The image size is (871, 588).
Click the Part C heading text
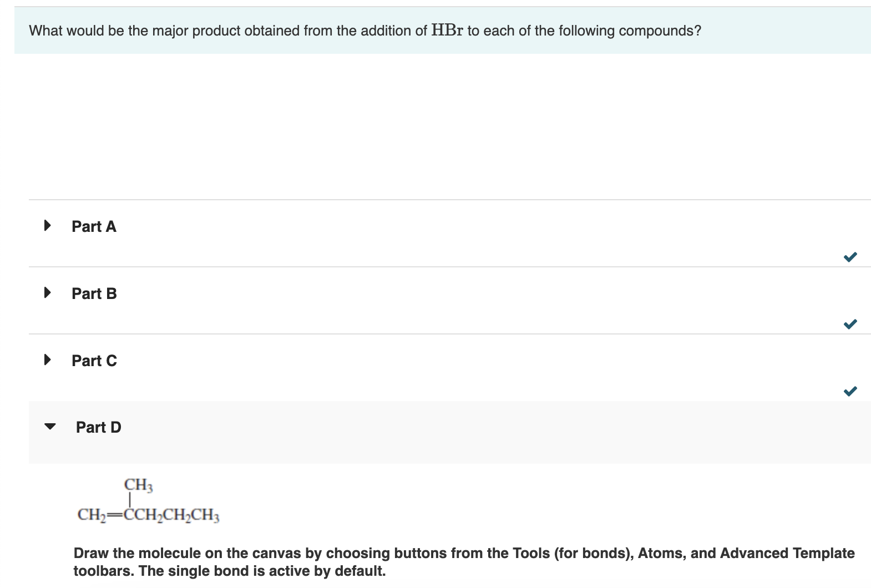click(94, 361)
